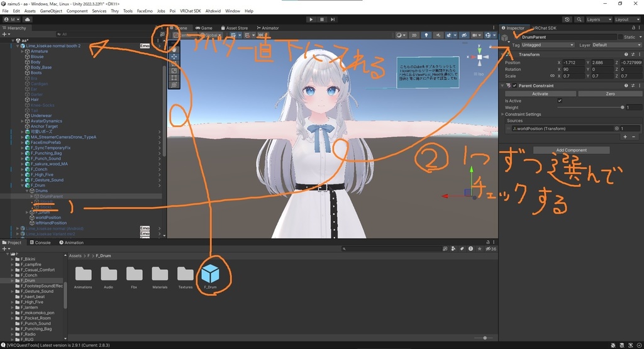Select the Move tool in Scene overlay
This screenshot has width=644, height=349.
click(174, 56)
